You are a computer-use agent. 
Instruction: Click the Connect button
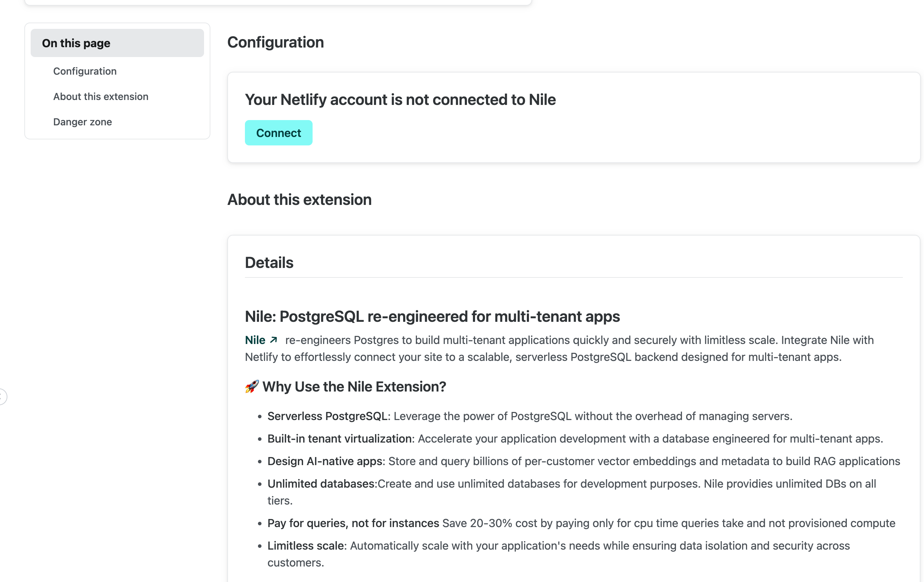tap(278, 133)
